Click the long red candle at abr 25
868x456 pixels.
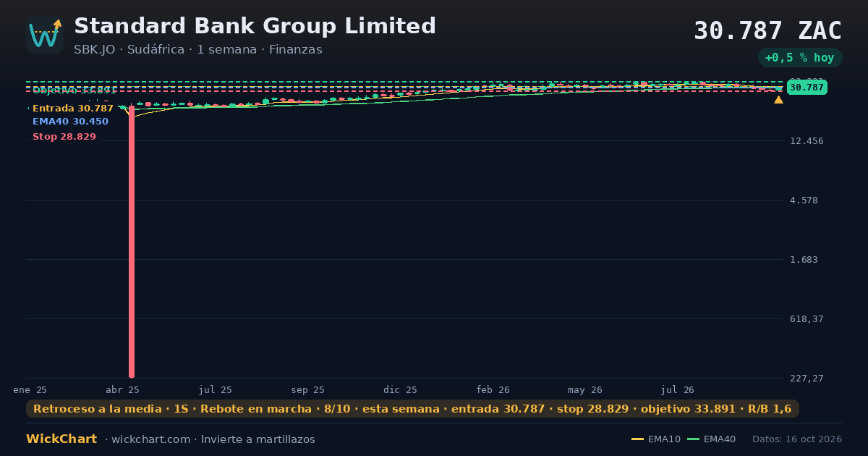click(x=132, y=242)
